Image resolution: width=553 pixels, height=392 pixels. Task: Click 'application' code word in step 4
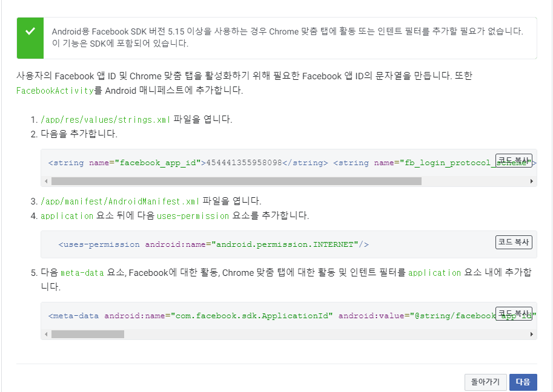[67, 216]
